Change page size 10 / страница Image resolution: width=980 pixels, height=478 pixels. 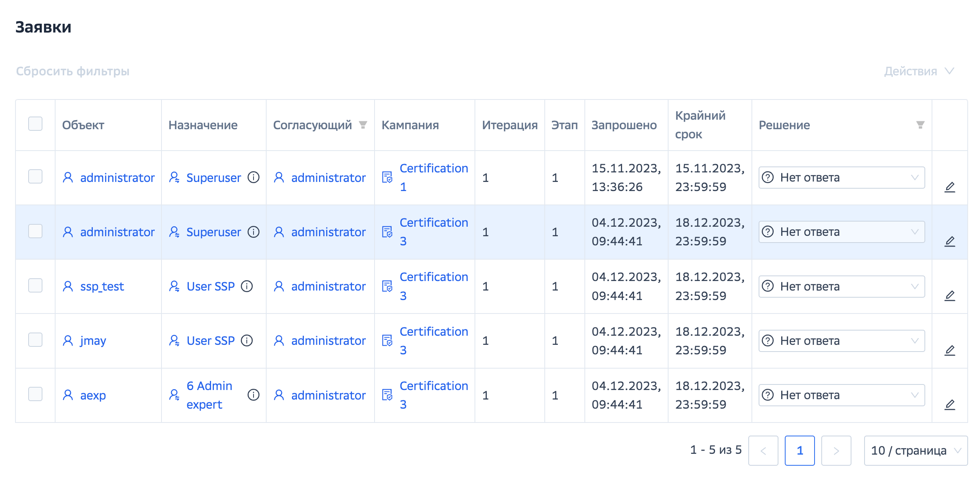click(x=916, y=451)
